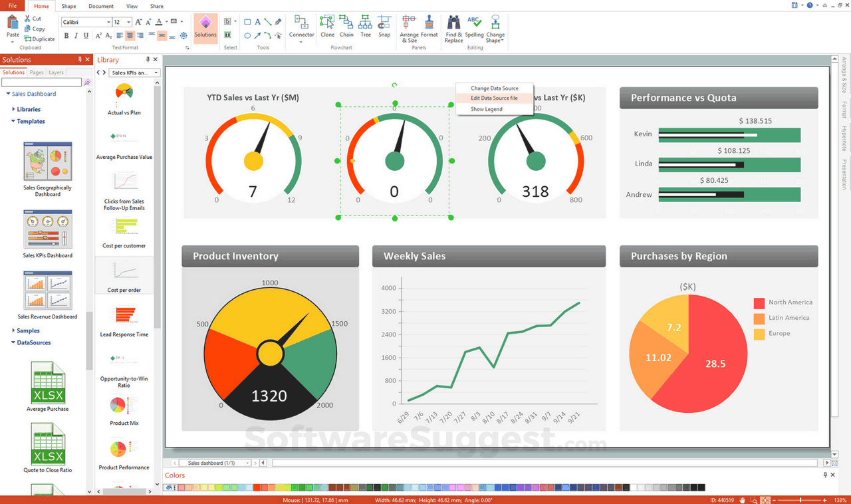Open the Format panel
Screen dimensions: 851x504
[429, 27]
